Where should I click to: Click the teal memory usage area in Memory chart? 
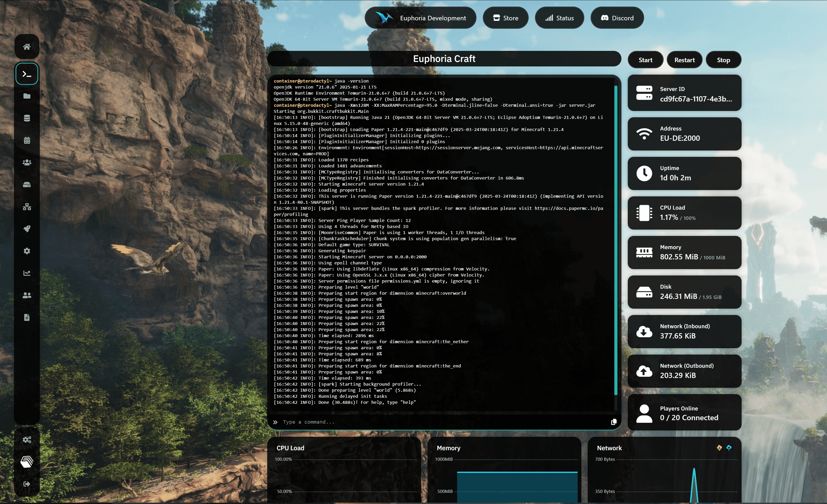pyautogui.click(x=517, y=487)
